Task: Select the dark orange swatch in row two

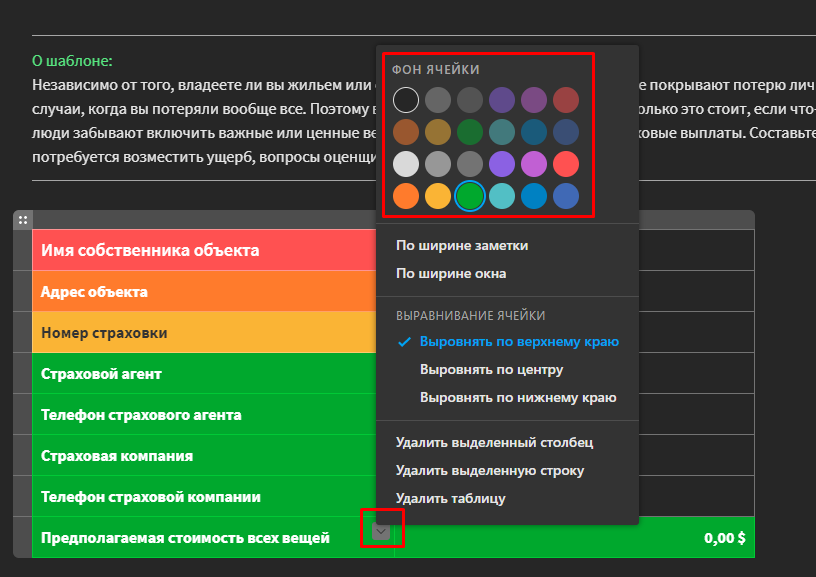Action: tap(404, 131)
